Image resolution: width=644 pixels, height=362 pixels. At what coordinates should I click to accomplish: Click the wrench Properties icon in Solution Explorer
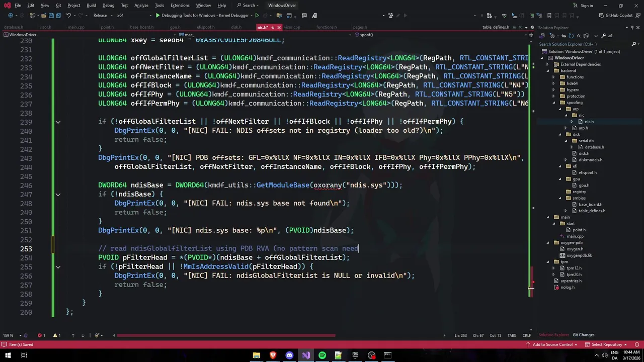point(604,36)
